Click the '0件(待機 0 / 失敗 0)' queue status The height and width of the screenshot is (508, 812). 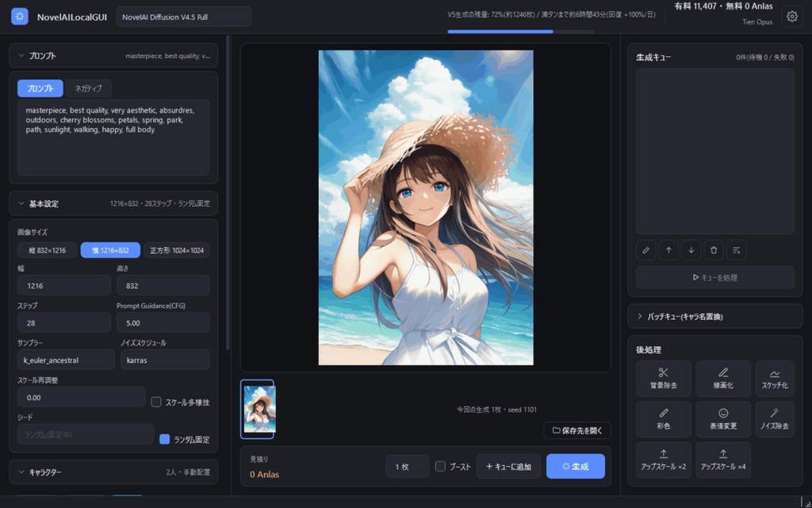(765, 57)
